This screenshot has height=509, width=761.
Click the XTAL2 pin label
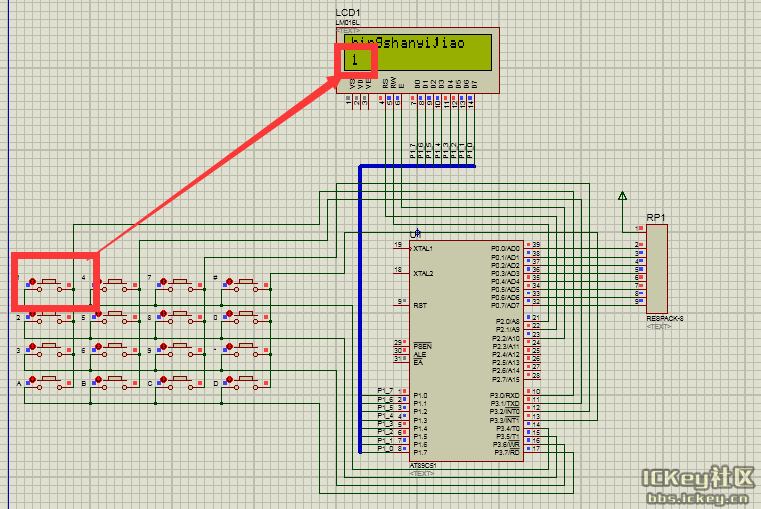[423, 273]
